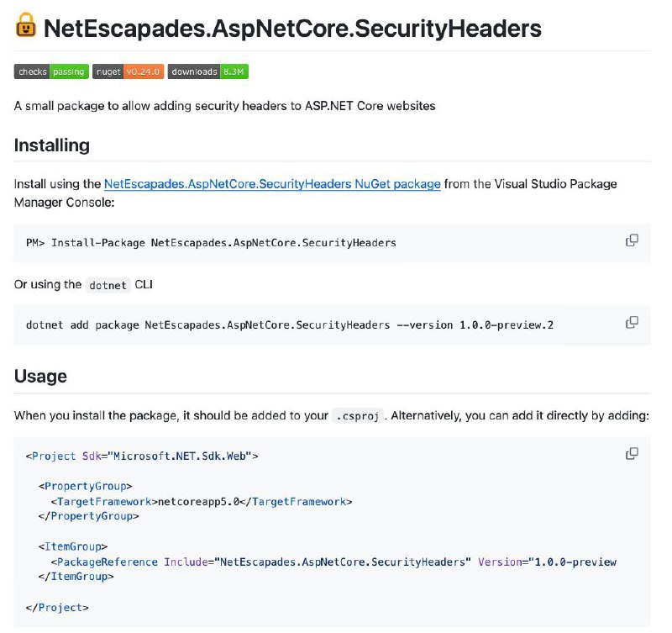Click the PM> Install-Package command text
This screenshot has width=672, height=633.
point(211,243)
